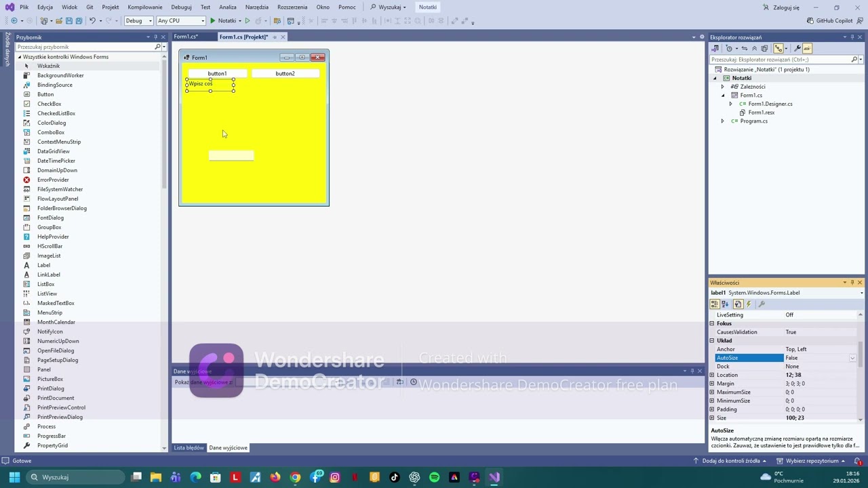The width and height of the screenshot is (868, 488).
Task: Open file icon in main toolbar
Action: [60, 21]
